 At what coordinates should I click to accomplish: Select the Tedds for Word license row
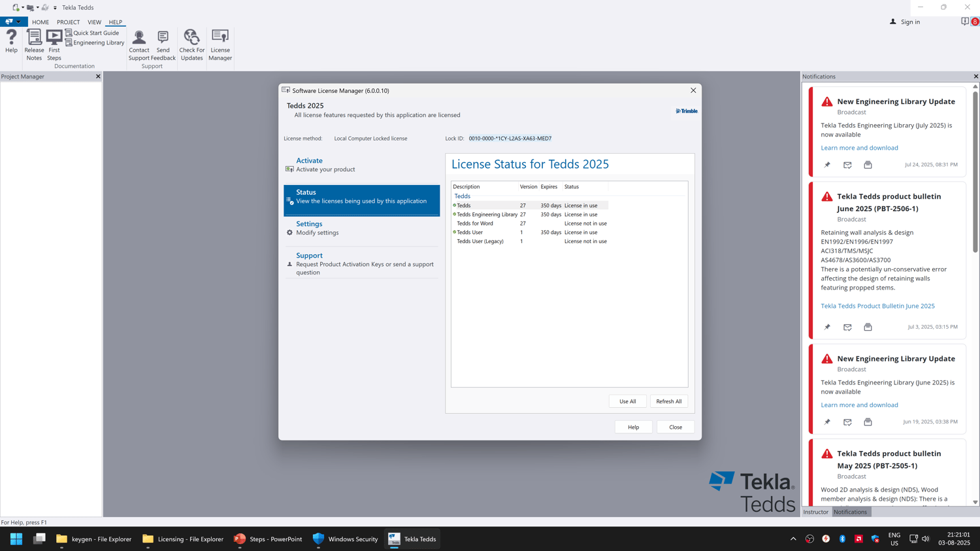tap(530, 224)
